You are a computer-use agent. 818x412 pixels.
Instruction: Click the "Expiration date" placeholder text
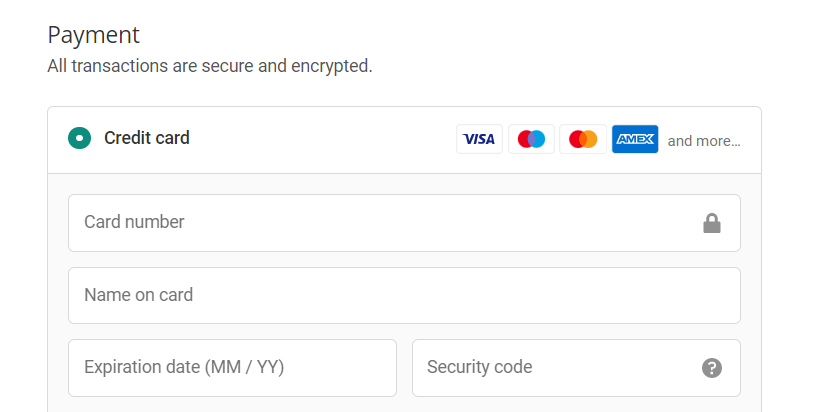coord(184,367)
